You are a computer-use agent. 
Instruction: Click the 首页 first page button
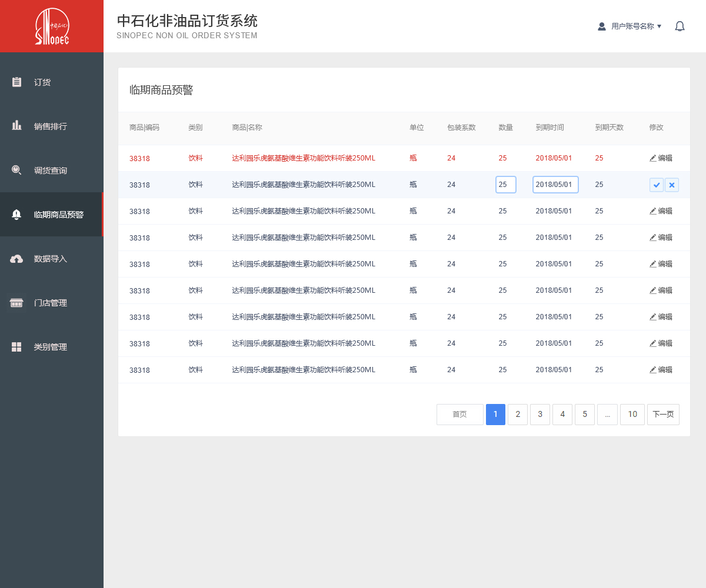coord(459,415)
